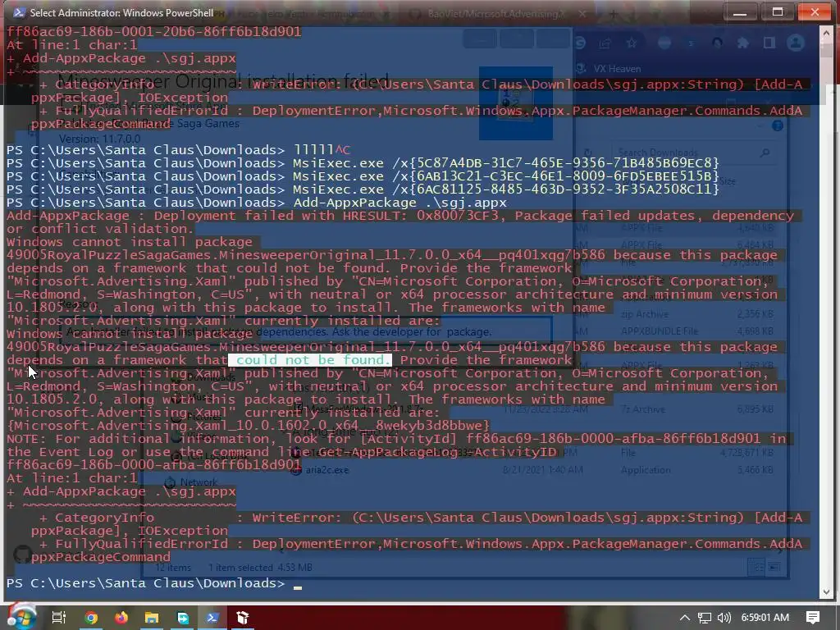This screenshot has width=840, height=630.
Task: Click the PowerShell window title text
Action: (121, 12)
